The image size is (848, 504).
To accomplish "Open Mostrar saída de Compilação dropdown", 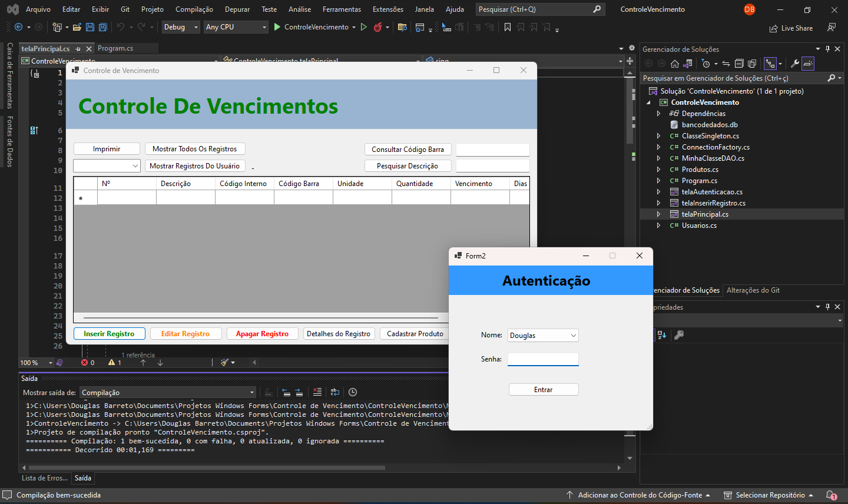I will 168,393.
